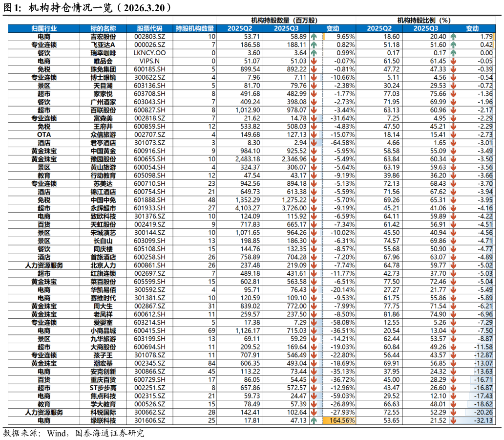Click the orange 164.56% data bar cell

(x=339, y=420)
